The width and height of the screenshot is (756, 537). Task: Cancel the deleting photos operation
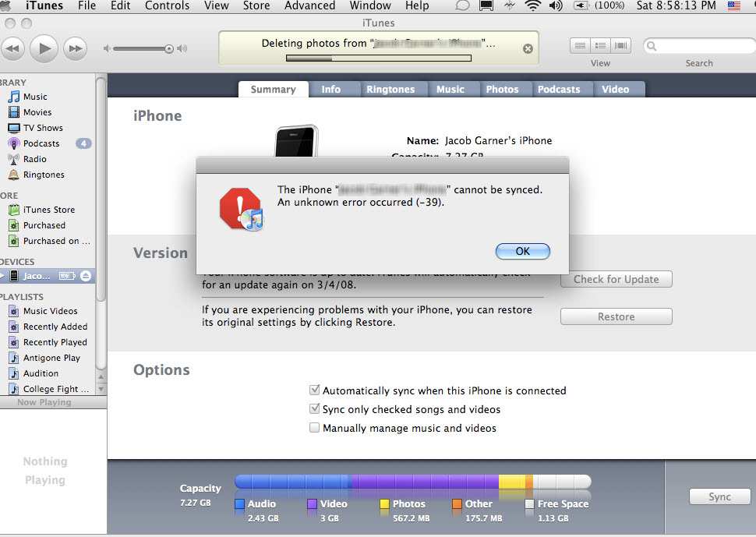coord(528,48)
